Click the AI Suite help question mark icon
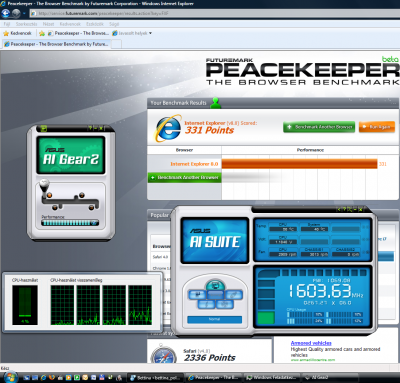The image size is (400, 383). tap(344, 209)
